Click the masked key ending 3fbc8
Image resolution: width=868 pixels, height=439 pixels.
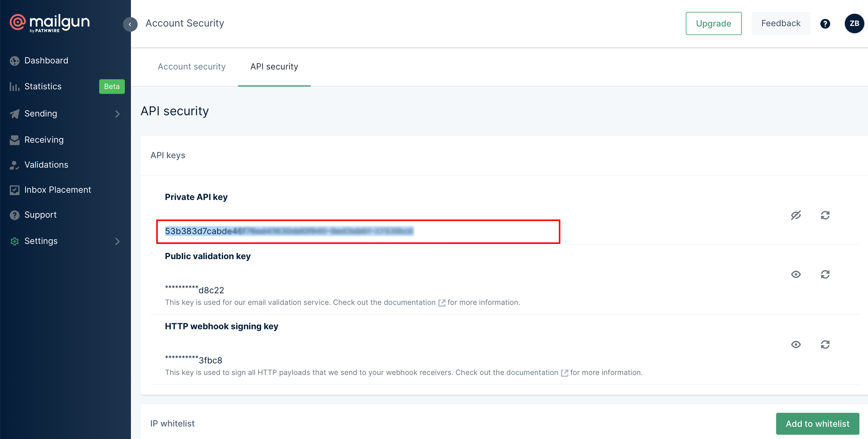[193, 359]
